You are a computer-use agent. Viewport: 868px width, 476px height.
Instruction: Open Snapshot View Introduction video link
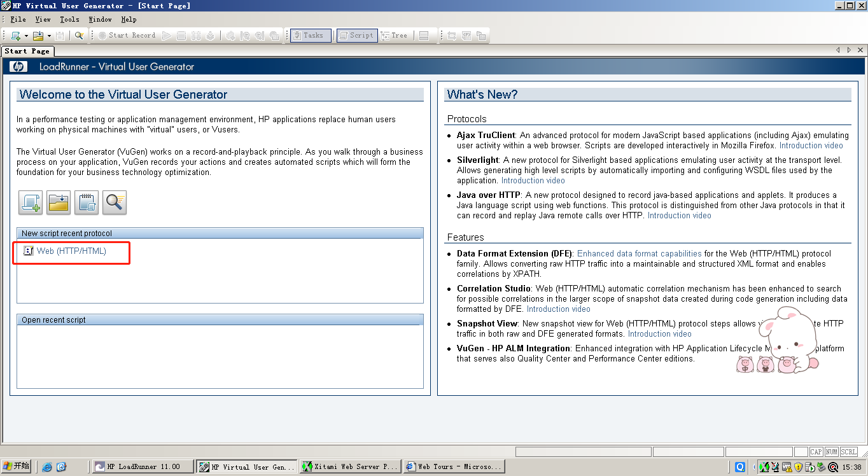659,334
